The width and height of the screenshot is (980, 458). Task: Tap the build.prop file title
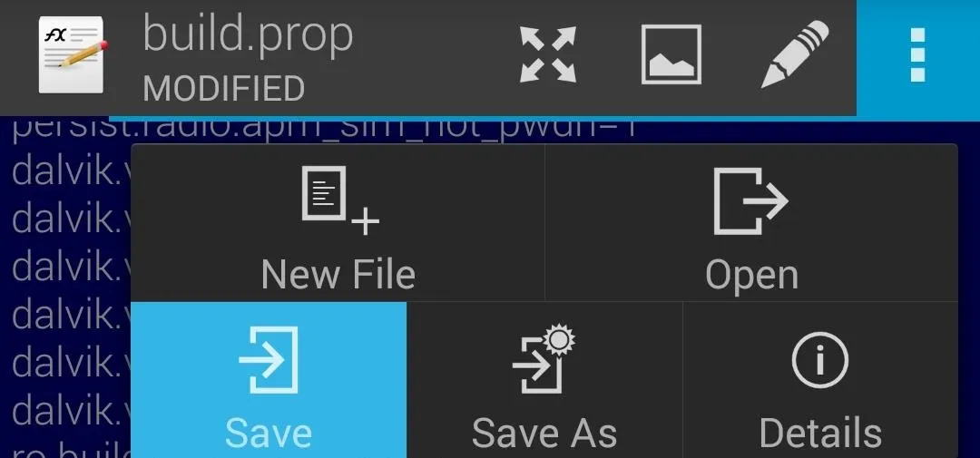[x=248, y=36]
